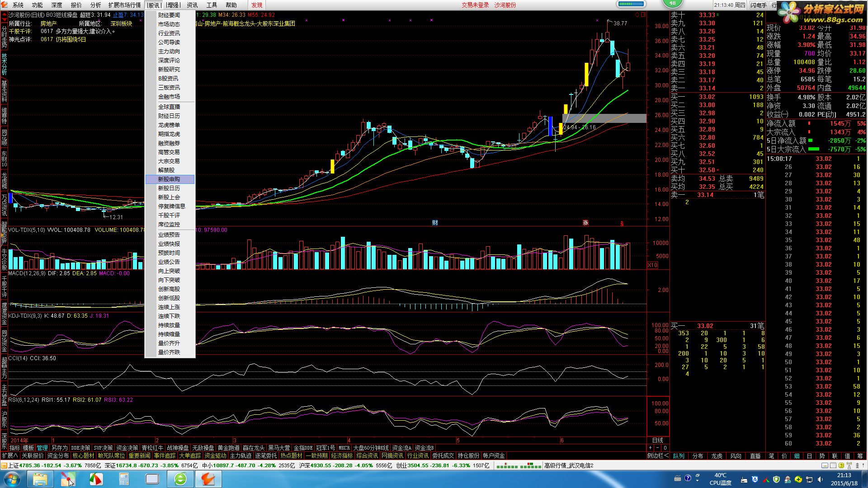Screen dimensions: 868x488
Task: Select the 资金决策 indicator tab
Action: (127, 448)
